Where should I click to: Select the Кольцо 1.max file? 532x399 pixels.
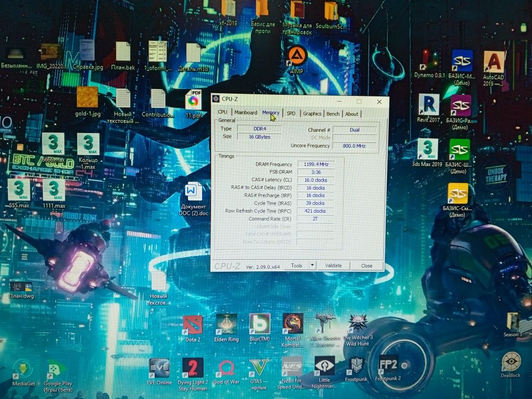pos(88,151)
